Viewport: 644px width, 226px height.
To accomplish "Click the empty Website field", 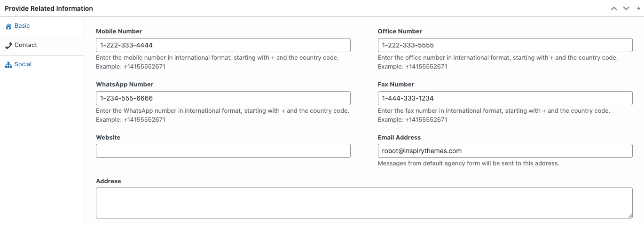I will point(223,151).
